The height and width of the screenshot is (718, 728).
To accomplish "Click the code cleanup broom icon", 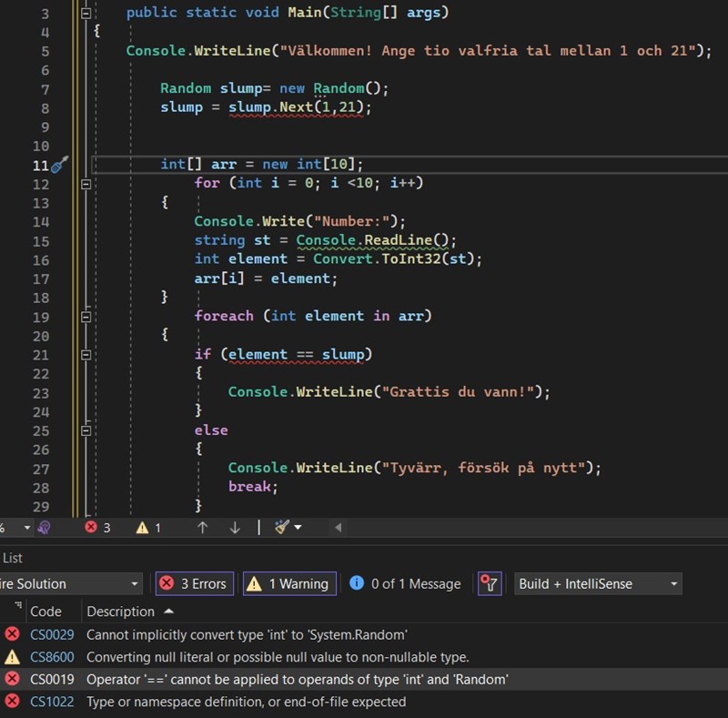I will point(282,527).
